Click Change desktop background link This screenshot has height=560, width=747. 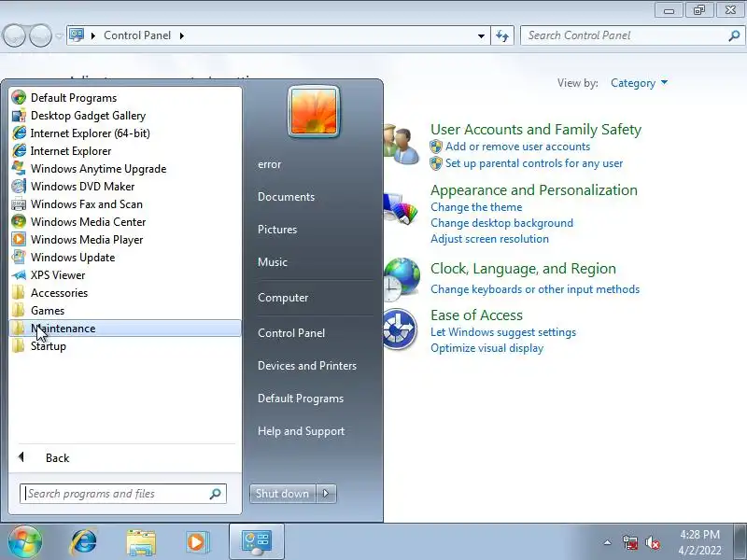[x=501, y=223]
